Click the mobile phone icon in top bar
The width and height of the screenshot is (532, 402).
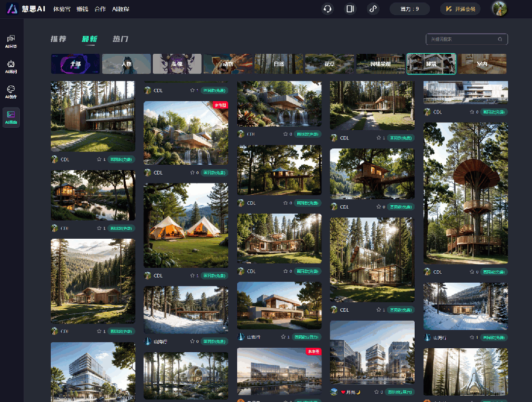pyautogui.click(x=350, y=9)
